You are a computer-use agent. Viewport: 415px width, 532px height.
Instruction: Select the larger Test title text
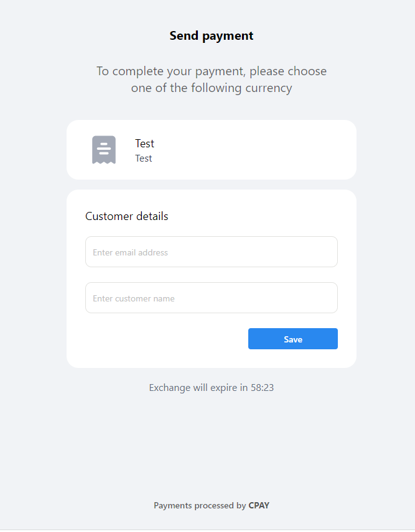pos(145,144)
